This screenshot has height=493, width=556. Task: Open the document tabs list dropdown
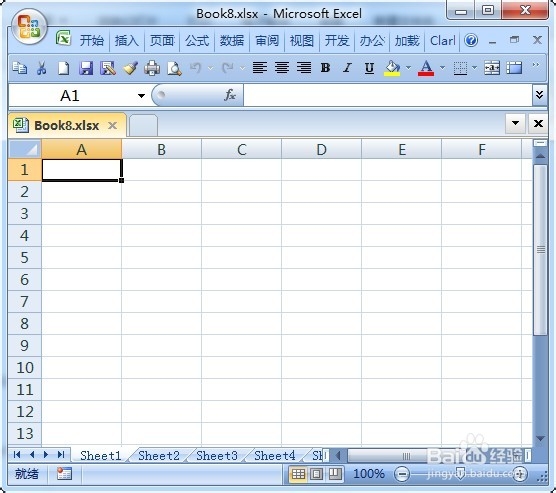[x=515, y=123]
